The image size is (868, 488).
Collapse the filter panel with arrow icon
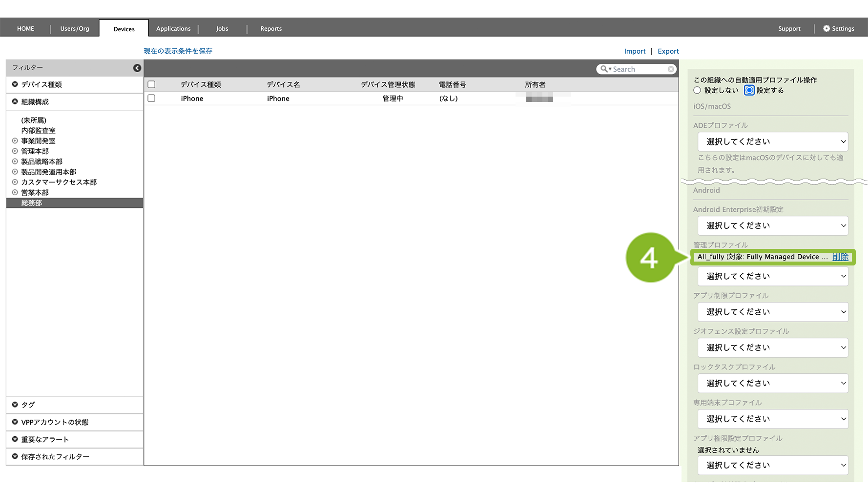tap(137, 68)
